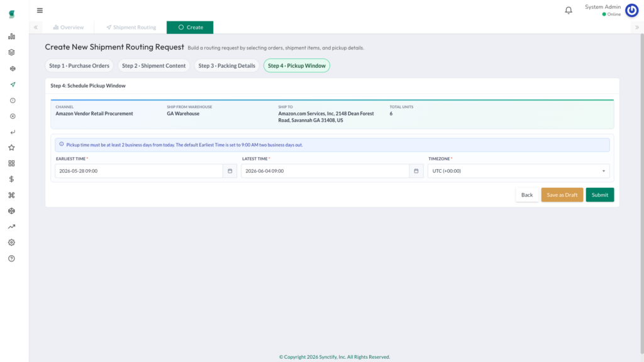Click Save as Draft button
The image size is (644, 362).
562,195
